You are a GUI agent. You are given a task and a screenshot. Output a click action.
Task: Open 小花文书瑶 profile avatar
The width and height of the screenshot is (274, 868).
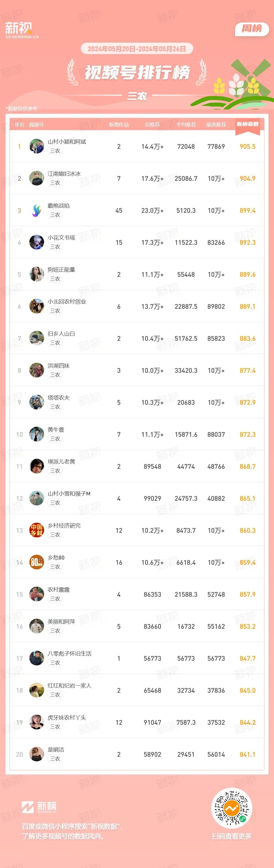click(37, 242)
